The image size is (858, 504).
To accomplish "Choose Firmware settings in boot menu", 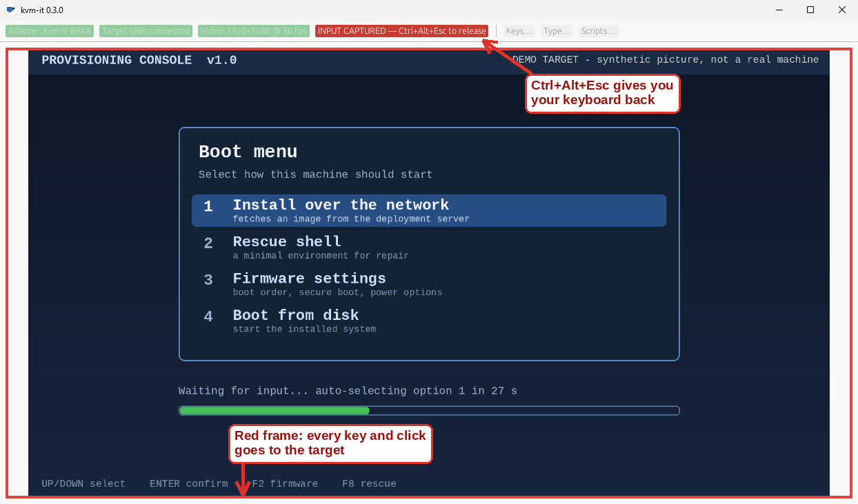I will (x=429, y=283).
